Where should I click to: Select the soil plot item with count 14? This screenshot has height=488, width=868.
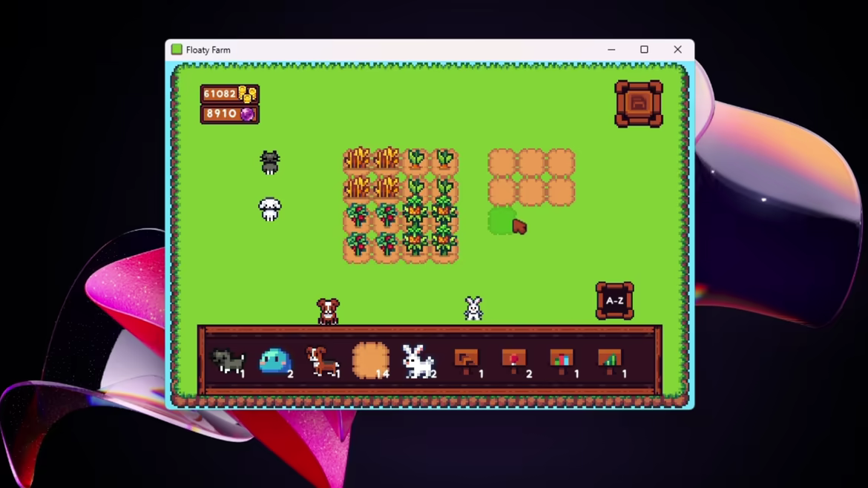(370, 360)
